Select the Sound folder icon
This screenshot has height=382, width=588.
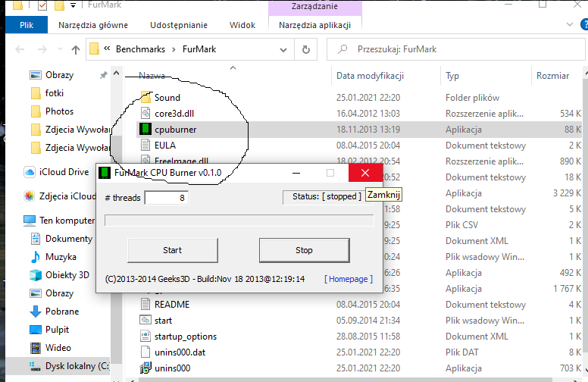(145, 97)
